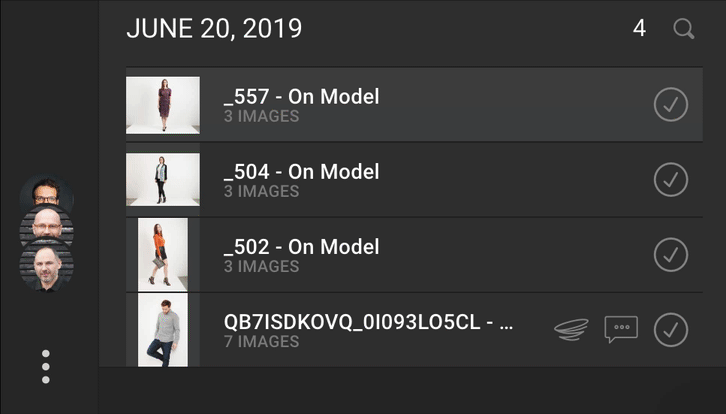Open the search magnifier icon
The width and height of the screenshot is (726, 414).
click(x=684, y=29)
